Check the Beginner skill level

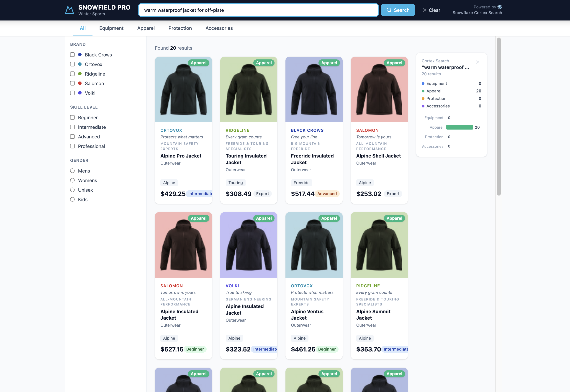click(x=72, y=117)
